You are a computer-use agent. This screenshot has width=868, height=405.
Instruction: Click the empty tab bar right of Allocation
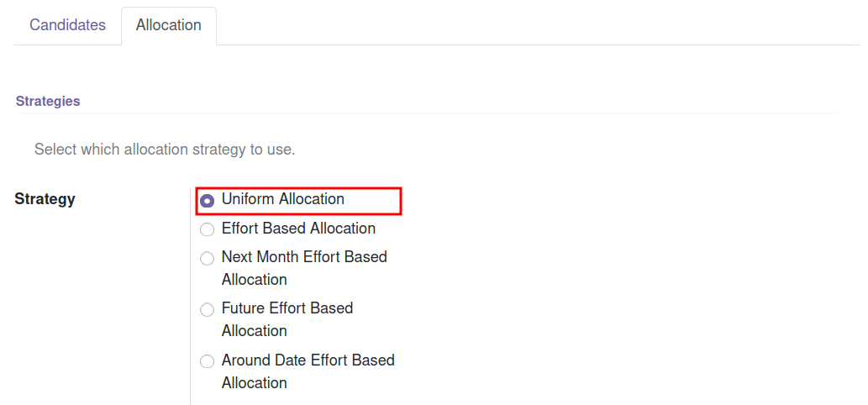pos(537,26)
